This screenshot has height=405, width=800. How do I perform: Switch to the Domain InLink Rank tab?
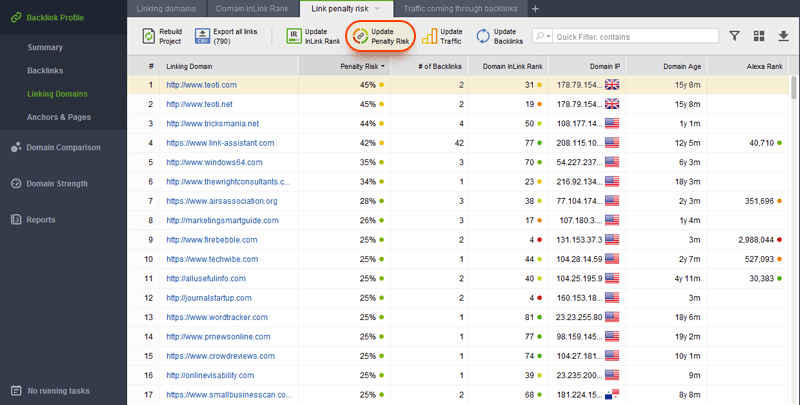254,8
